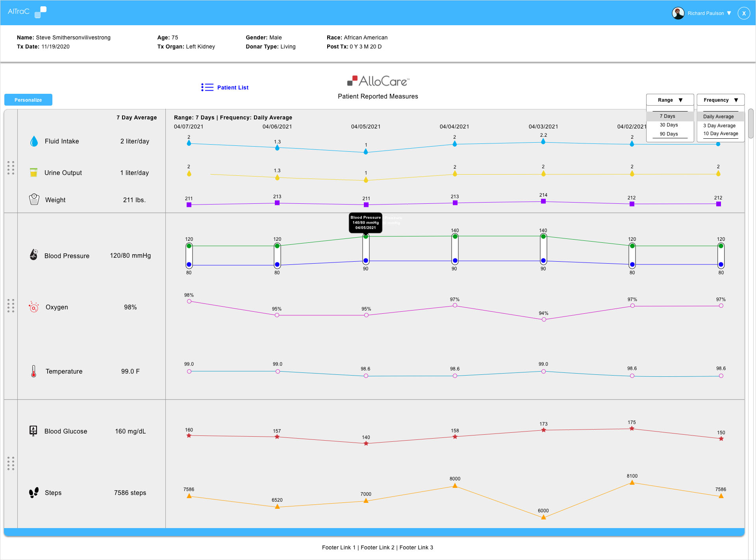This screenshot has width=756, height=560.
Task: Select the 30 Days range option
Action: (x=669, y=125)
